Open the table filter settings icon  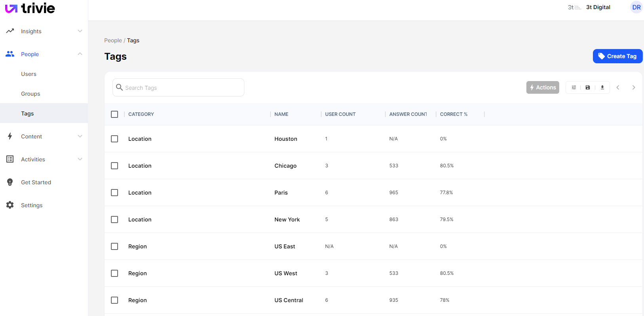(574, 87)
